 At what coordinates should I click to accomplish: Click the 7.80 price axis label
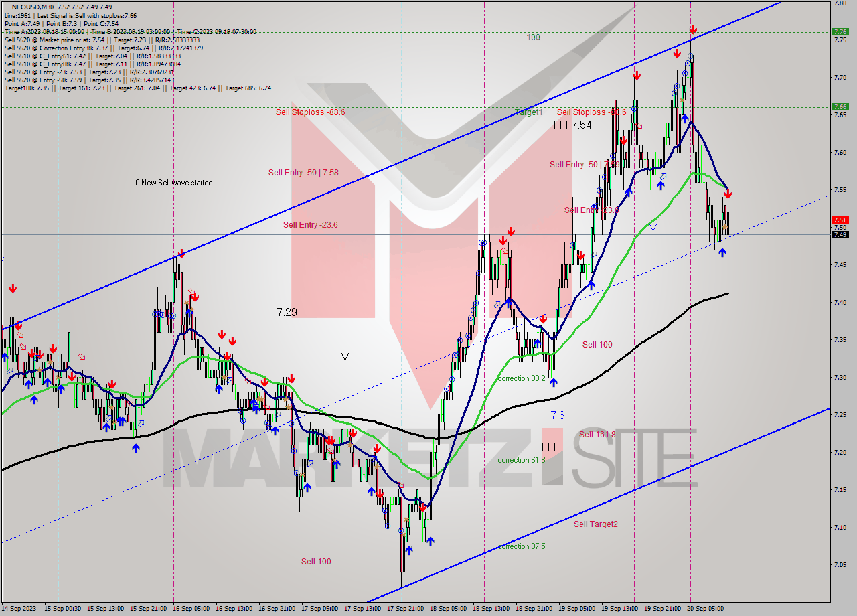click(840, 3)
